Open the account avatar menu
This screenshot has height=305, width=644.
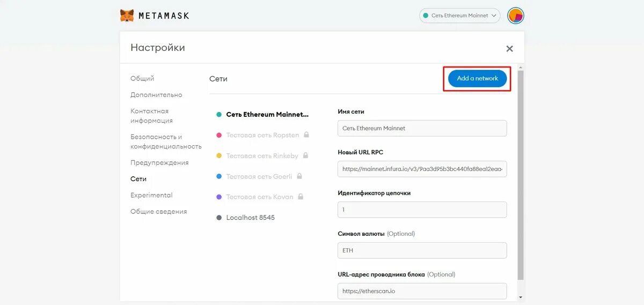[x=516, y=16]
